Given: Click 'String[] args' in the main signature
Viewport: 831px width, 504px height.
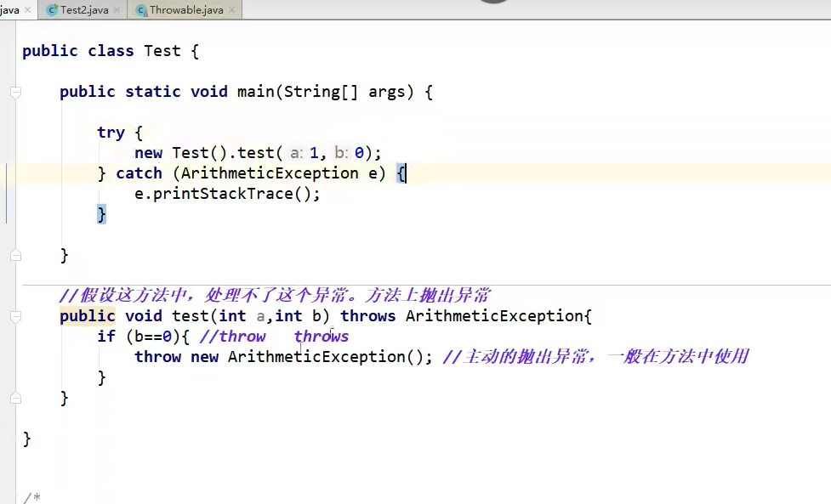Looking at the screenshot, I should point(344,92).
